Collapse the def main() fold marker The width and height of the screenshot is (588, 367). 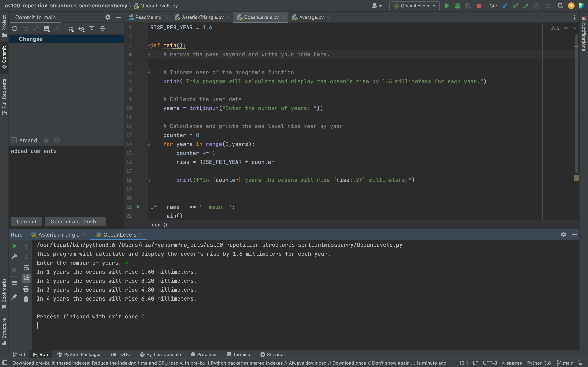tap(147, 45)
